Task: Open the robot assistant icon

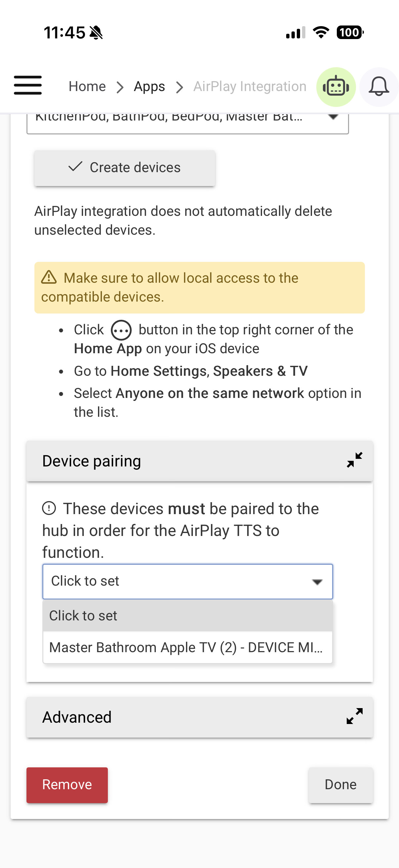Action: [336, 87]
